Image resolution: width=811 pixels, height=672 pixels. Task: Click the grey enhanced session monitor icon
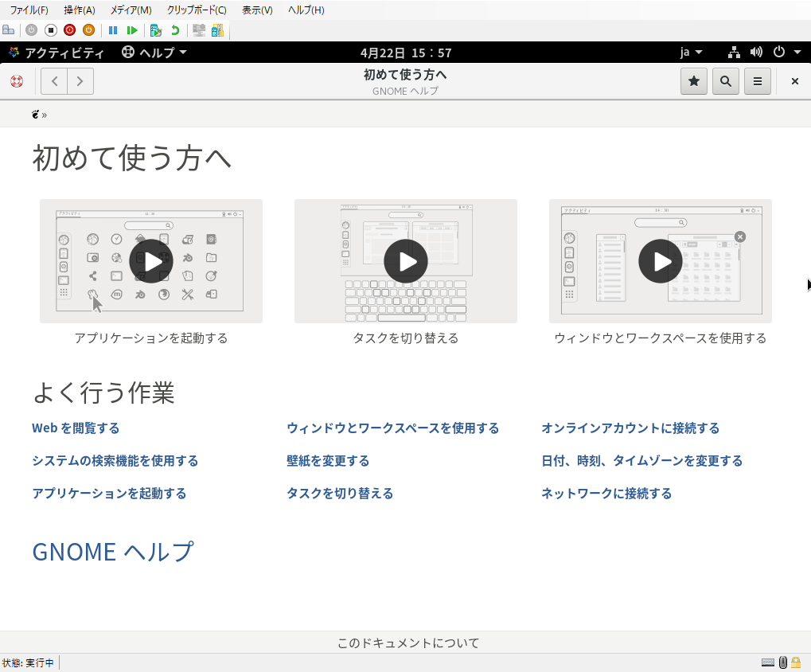pos(199,30)
